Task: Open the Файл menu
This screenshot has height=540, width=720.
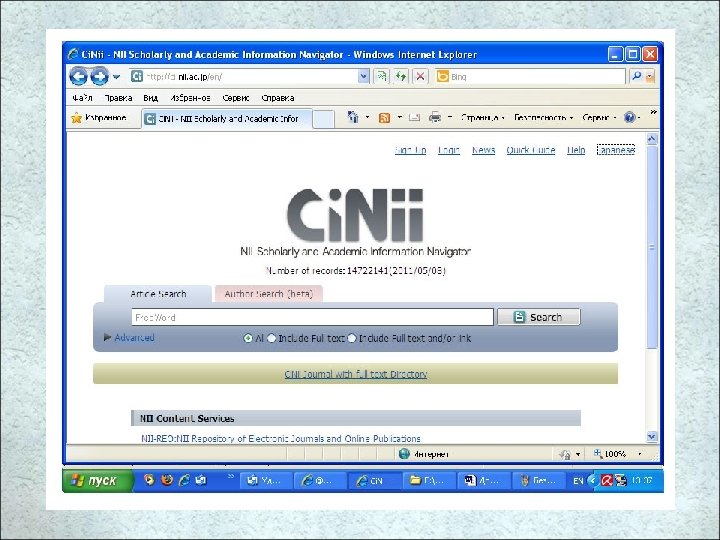Action: (82, 98)
